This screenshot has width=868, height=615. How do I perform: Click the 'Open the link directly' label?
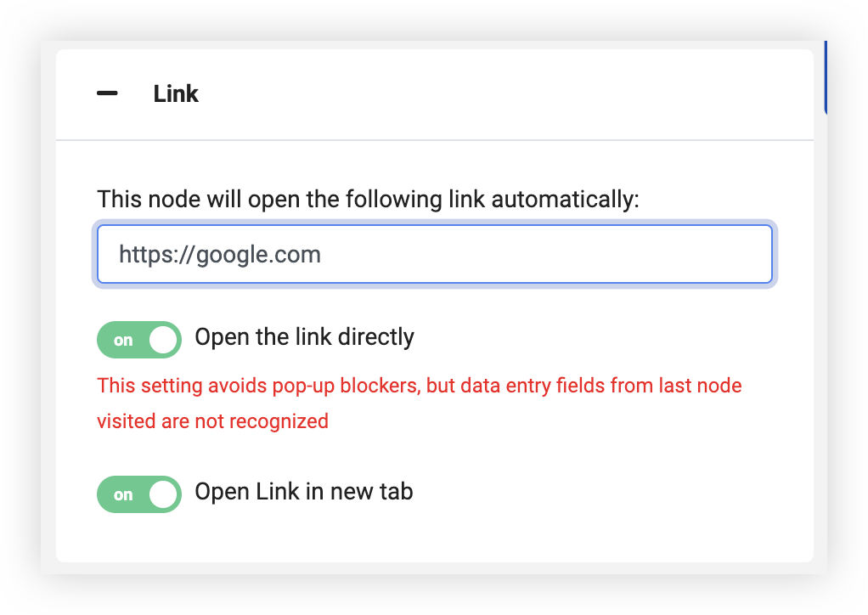click(x=304, y=337)
